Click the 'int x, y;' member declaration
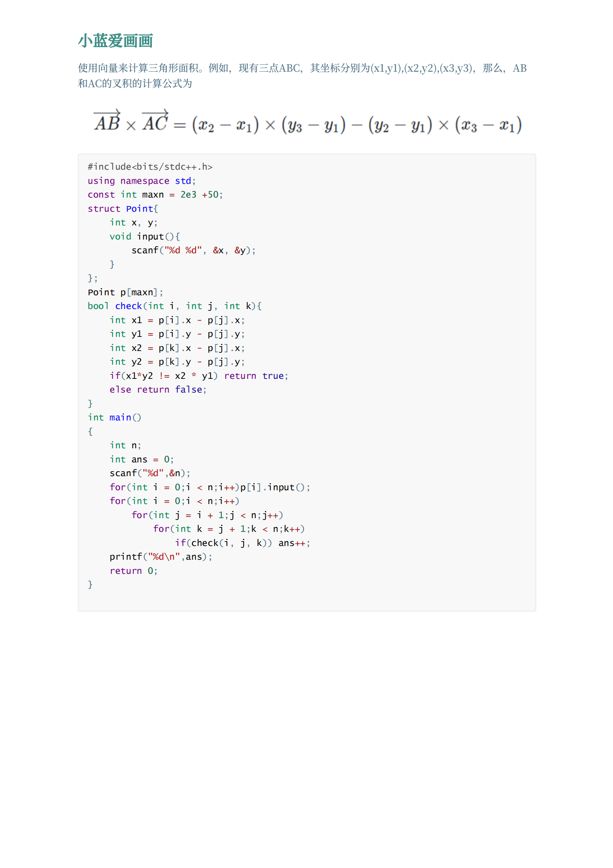 [133, 223]
